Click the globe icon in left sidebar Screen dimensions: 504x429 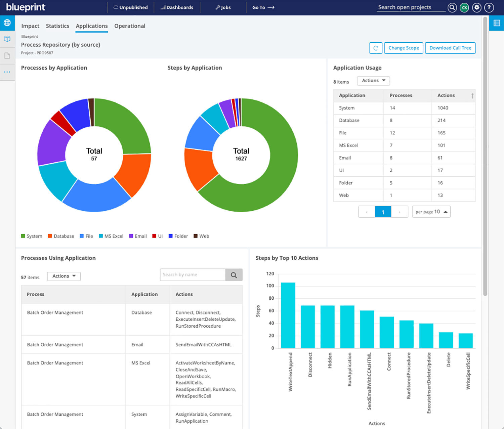7,23
